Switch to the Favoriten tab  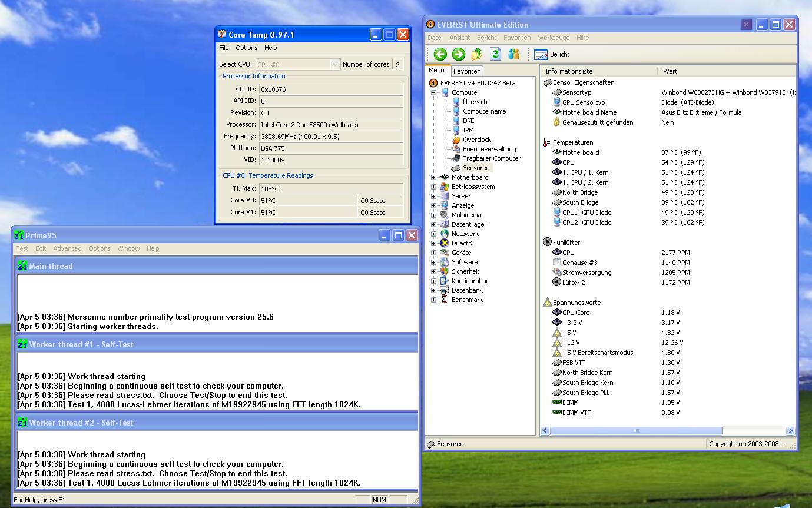(467, 71)
